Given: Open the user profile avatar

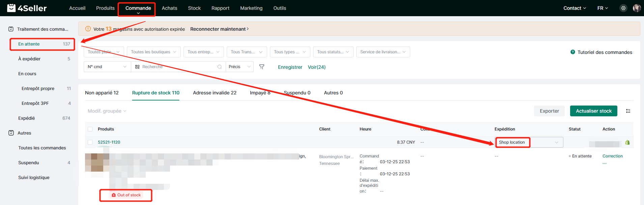Looking at the screenshot, I should 637,8.
